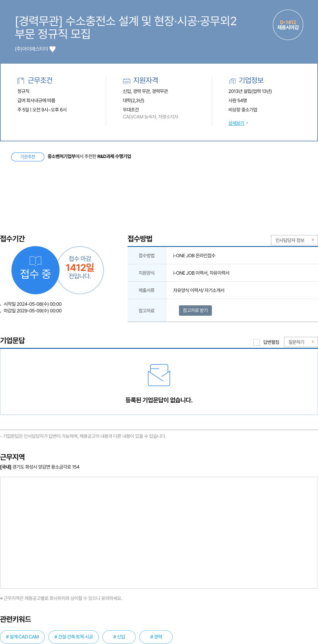Select the # 설계·CAD·CAM keyword tag
This screenshot has width=318, height=644.
23,637
